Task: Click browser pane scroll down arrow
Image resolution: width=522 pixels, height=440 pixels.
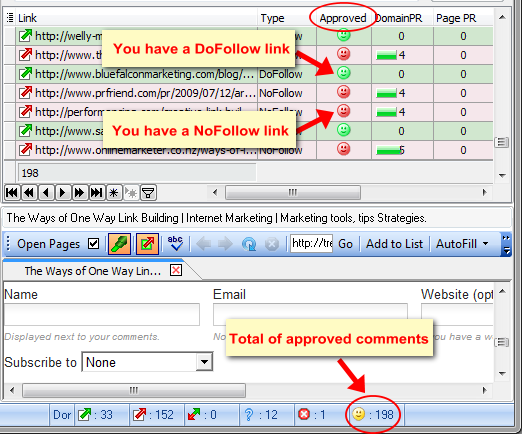Action: click(x=502, y=374)
